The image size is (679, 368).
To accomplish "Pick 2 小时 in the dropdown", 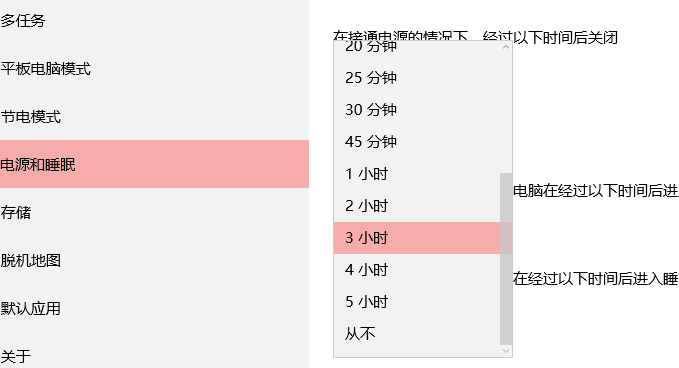I will (417, 206).
